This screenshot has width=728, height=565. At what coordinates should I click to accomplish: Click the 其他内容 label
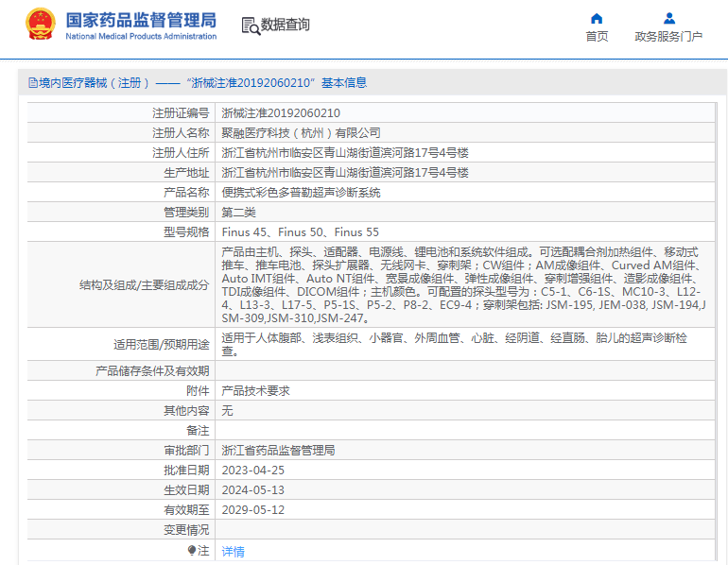pos(186,411)
